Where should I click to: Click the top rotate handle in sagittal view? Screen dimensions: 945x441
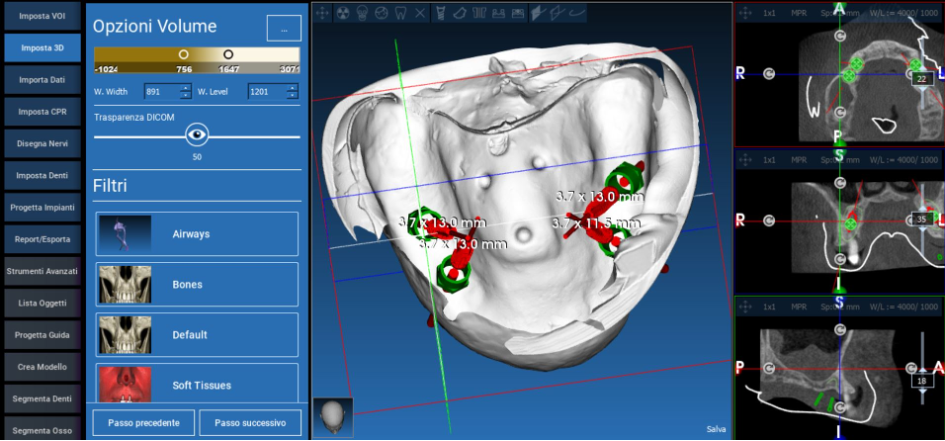839,330
